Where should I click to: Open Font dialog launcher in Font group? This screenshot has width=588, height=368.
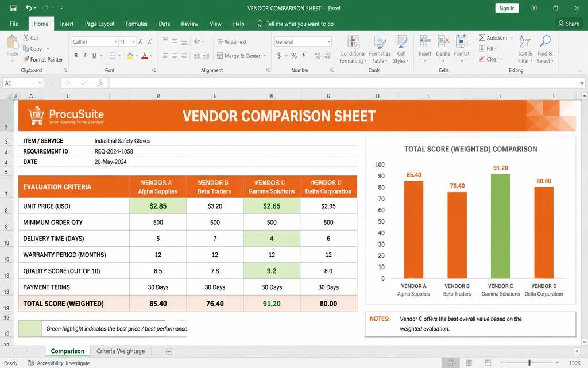[154, 70]
